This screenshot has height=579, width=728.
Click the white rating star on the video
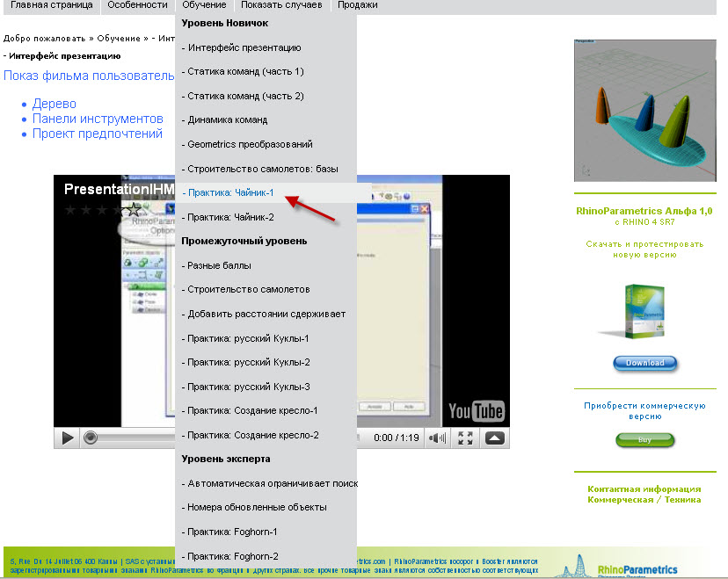point(134,210)
